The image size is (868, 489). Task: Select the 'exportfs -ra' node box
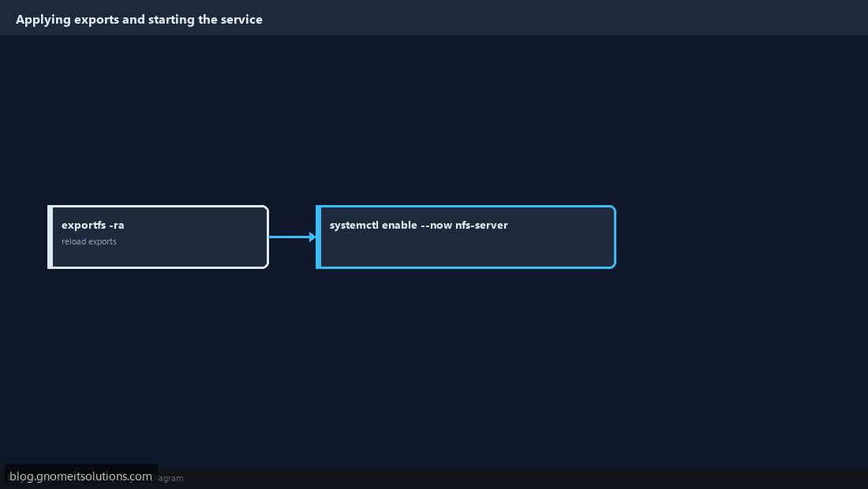159,237
